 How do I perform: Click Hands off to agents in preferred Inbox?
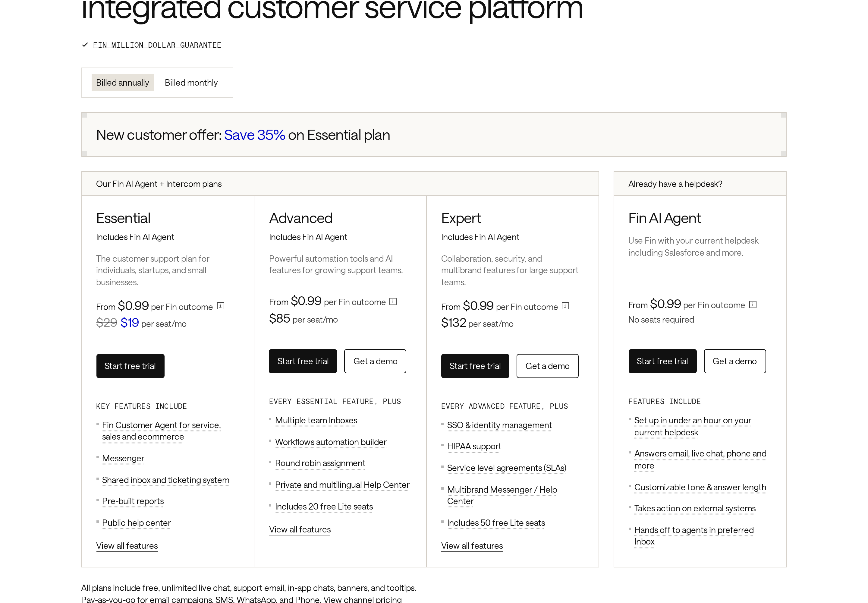[694, 536]
